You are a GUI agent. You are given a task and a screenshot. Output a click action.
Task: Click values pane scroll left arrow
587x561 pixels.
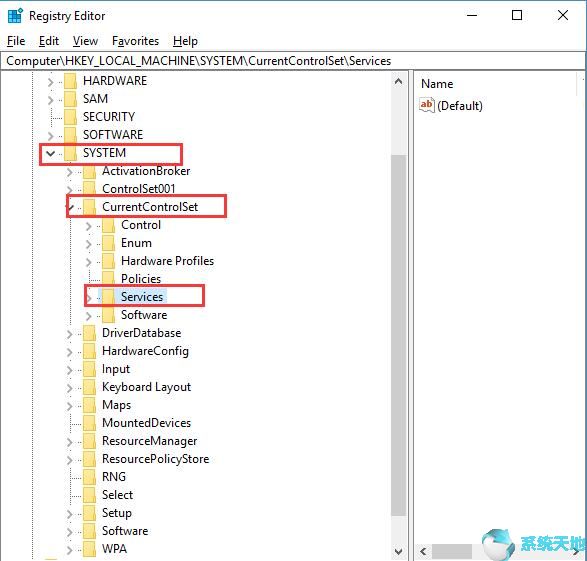click(x=423, y=551)
